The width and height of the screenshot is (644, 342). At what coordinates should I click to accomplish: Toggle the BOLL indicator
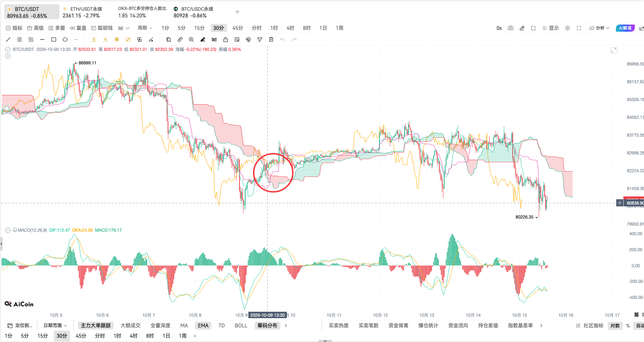[241, 325]
